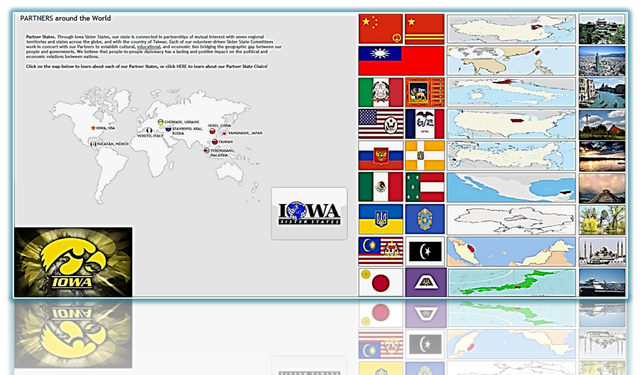
Task: Click the Taiwan flag marker on the map
Action: pyautogui.click(x=215, y=142)
